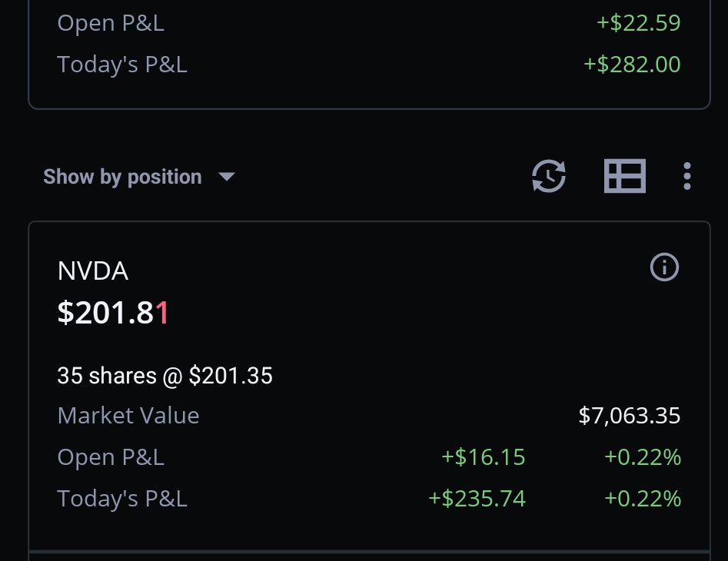Click NVDA Today's P&L +$235.74 amount
The width and height of the screenshot is (728, 561).
tap(477, 499)
